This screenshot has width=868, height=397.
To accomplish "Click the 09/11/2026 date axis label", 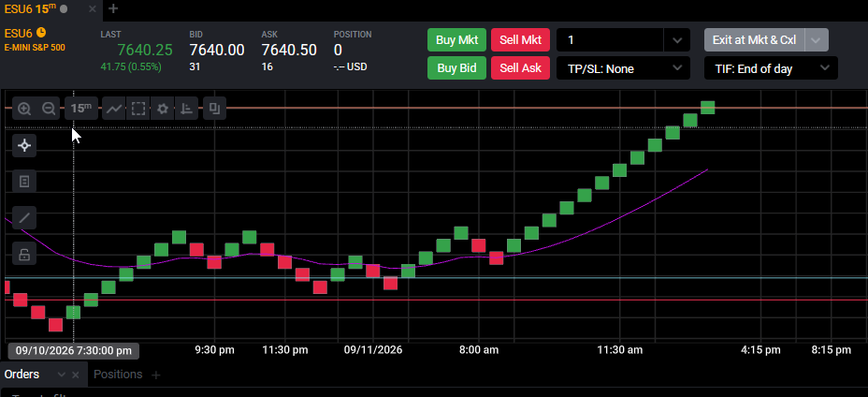I will pyautogui.click(x=373, y=350).
